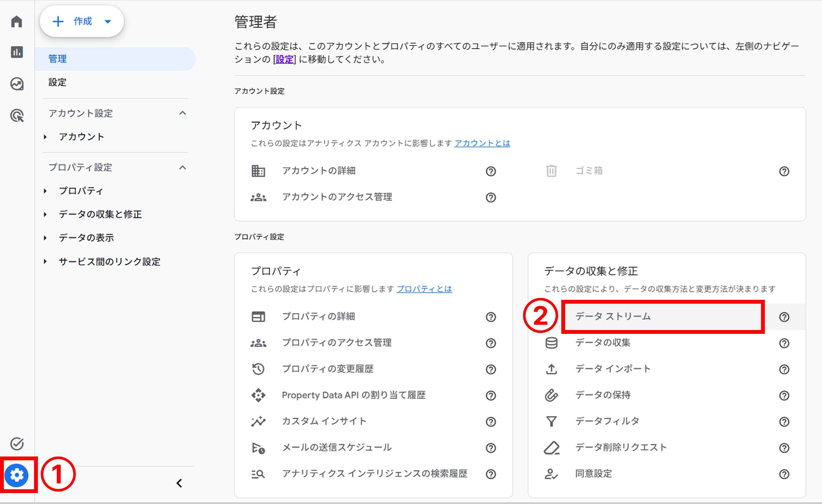
Task: Click the building icon for アカウントの詳細
Action: click(x=258, y=171)
